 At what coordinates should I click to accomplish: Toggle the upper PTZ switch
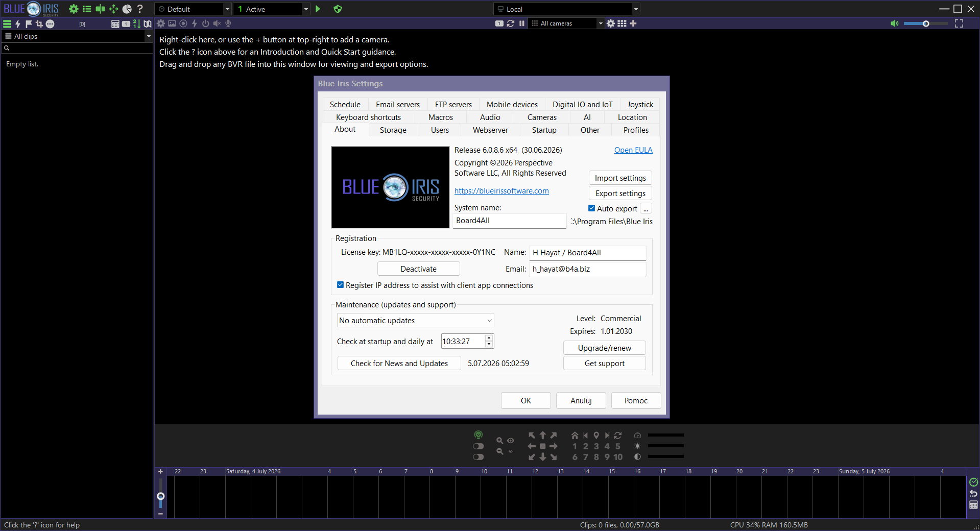click(x=479, y=446)
